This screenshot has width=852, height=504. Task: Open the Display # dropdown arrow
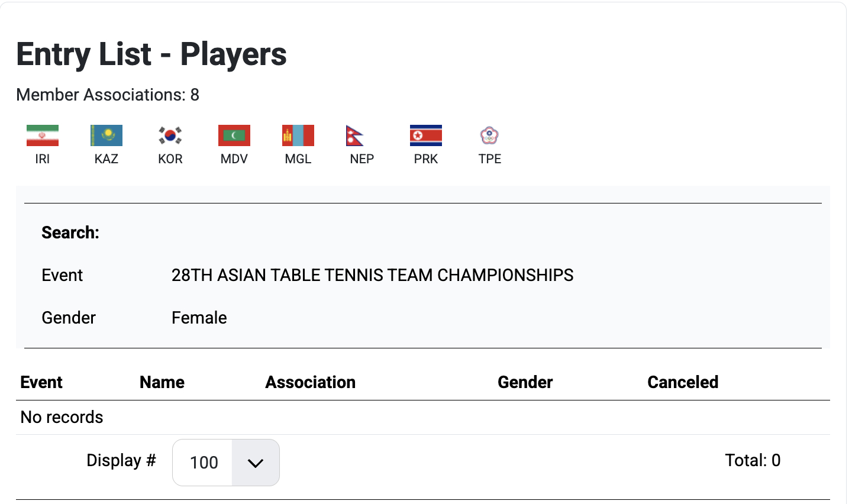point(256,463)
